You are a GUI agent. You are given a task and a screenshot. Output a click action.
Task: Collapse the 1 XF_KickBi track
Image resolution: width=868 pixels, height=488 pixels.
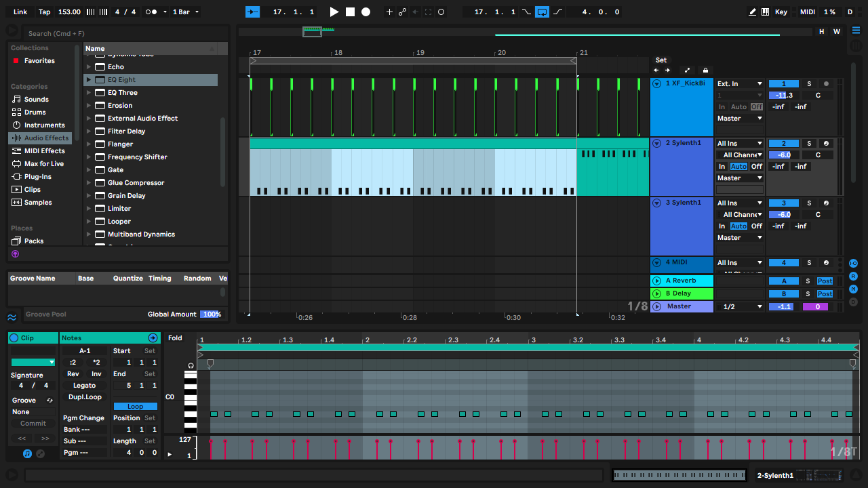tap(656, 84)
